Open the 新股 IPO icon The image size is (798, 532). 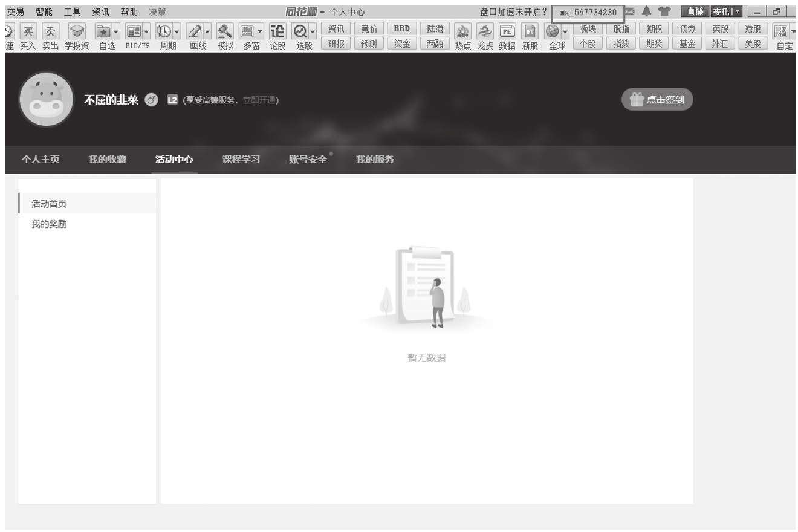coord(530,31)
